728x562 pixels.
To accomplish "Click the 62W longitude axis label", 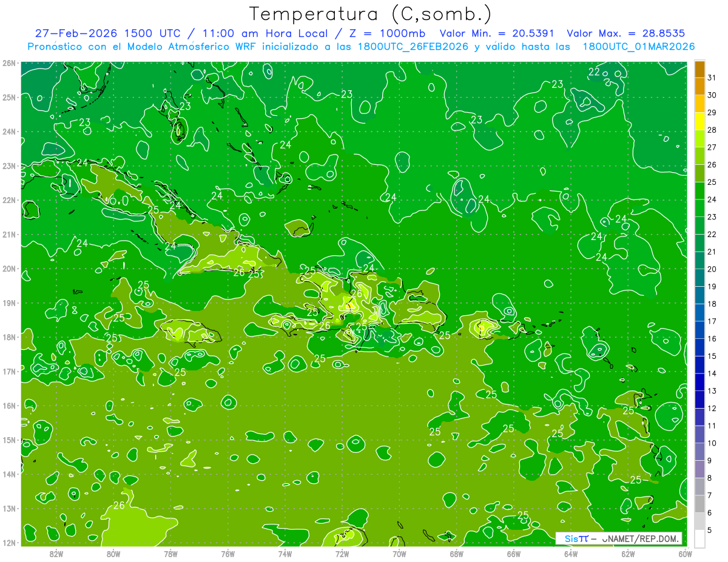I will click(628, 553).
